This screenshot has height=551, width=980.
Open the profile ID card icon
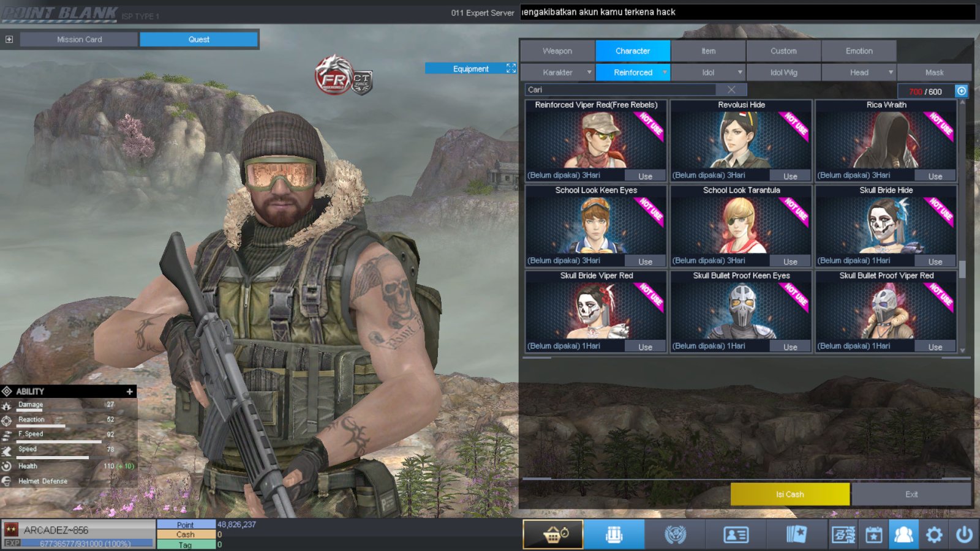pos(736,534)
